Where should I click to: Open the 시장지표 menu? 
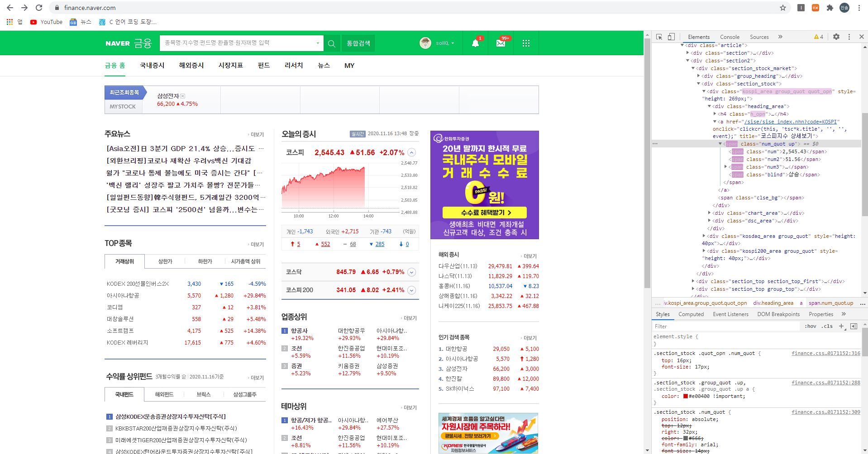[x=231, y=66]
